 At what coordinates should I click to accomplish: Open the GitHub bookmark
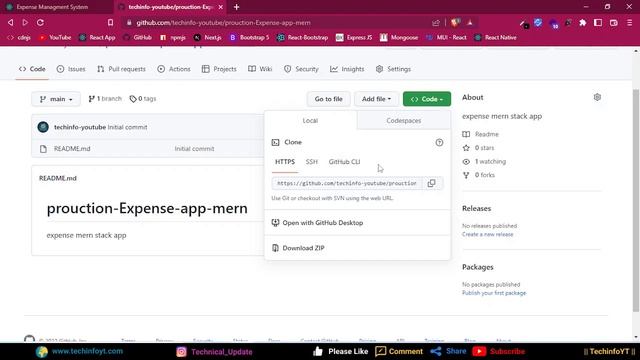pos(138,38)
